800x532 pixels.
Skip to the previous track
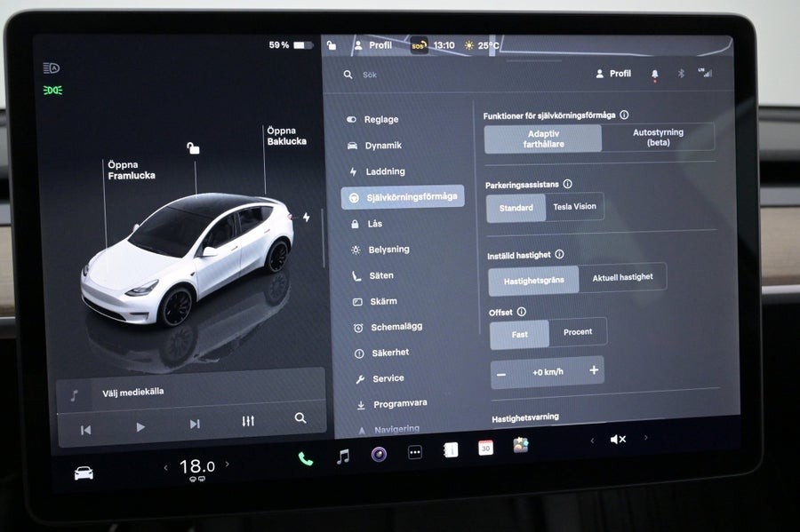[x=85, y=430]
